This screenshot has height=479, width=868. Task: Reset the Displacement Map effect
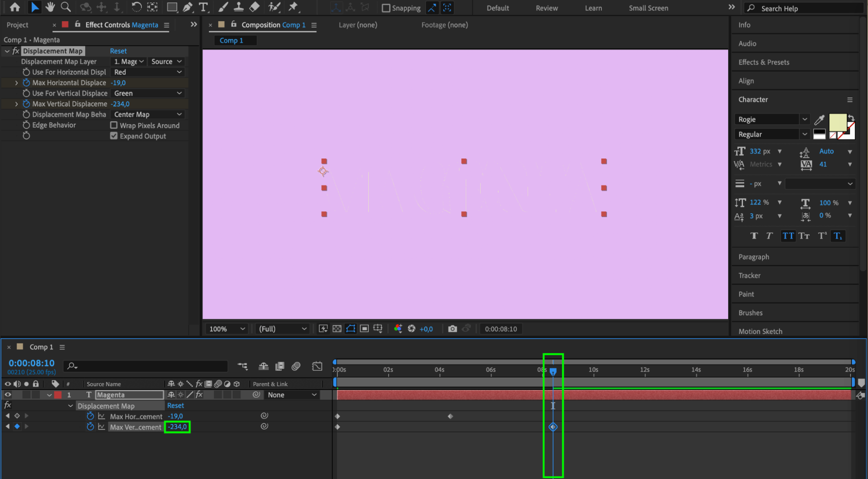(118, 51)
